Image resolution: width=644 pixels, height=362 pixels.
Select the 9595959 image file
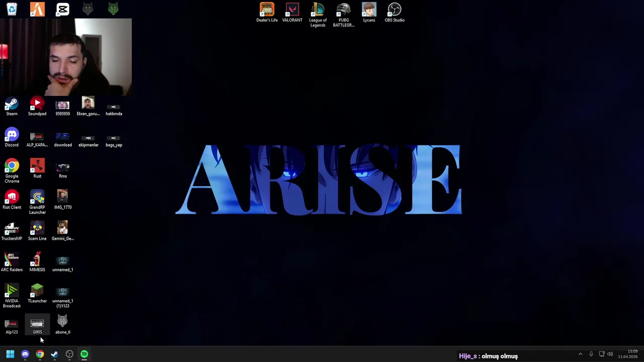[62, 107]
